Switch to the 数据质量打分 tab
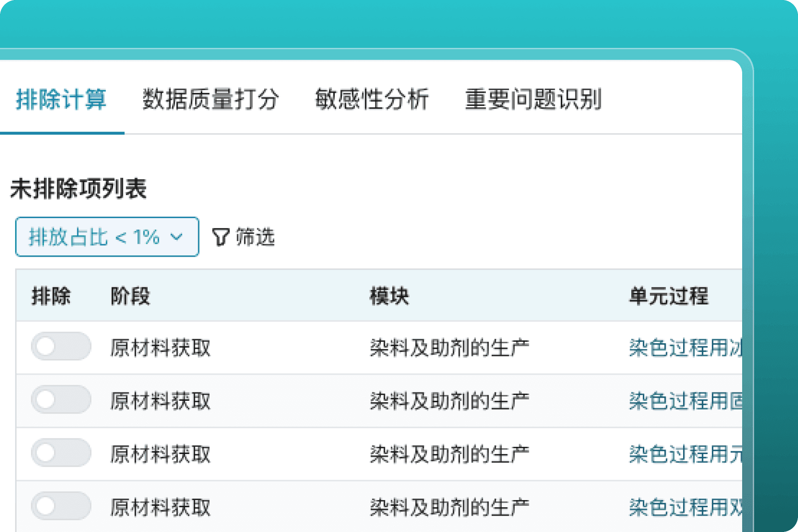This screenshot has height=532, width=798. pyautogui.click(x=210, y=100)
